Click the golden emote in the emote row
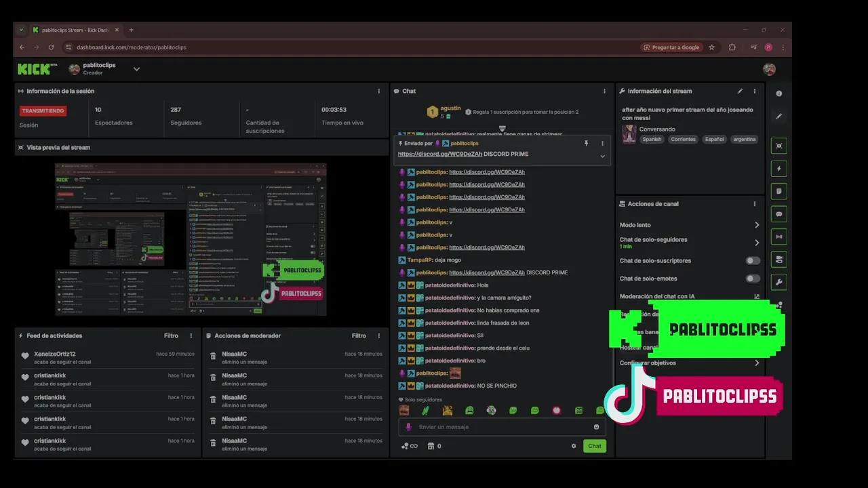 click(448, 410)
